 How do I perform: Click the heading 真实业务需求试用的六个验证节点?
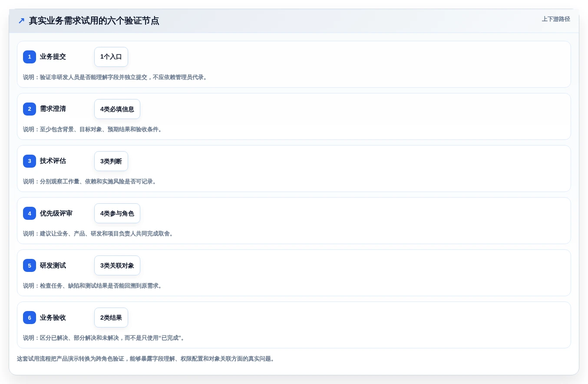coord(94,21)
